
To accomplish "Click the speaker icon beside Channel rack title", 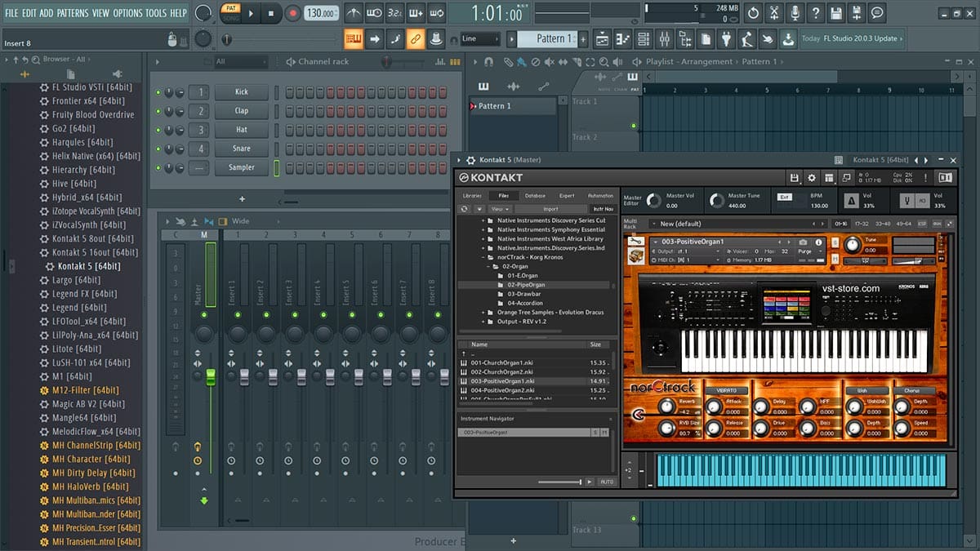I will click(291, 62).
